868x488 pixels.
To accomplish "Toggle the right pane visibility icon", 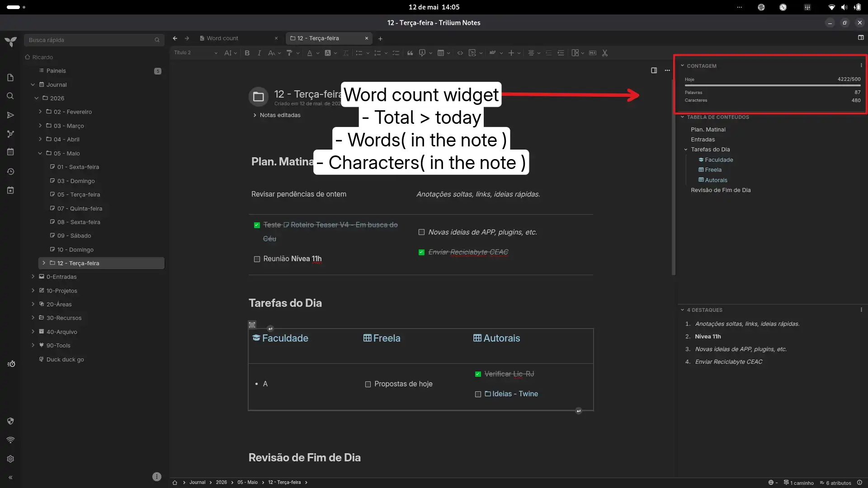I will click(861, 38).
